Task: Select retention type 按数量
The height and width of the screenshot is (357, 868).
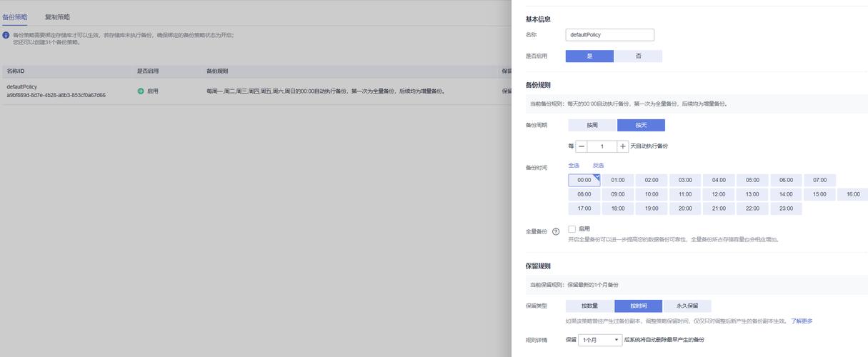Action: 589,306
